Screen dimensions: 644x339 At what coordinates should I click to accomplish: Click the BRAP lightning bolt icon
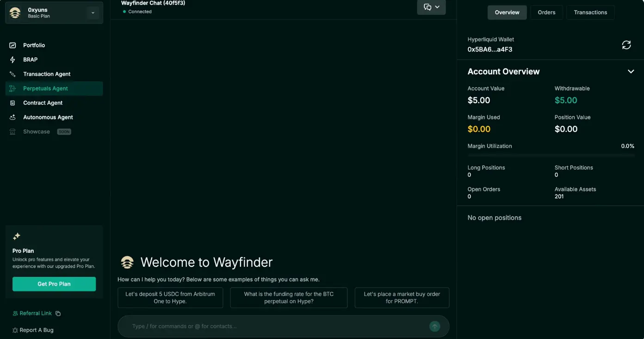click(x=12, y=59)
